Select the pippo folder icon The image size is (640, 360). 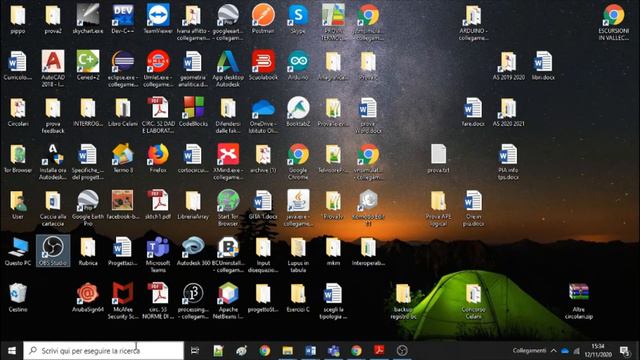pyautogui.click(x=18, y=19)
